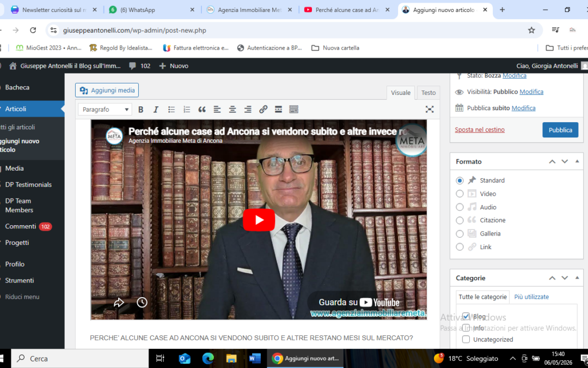Image resolution: width=588 pixels, height=368 pixels.
Task: Click the Aggiungi media button
Action: [x=107, y=90]
